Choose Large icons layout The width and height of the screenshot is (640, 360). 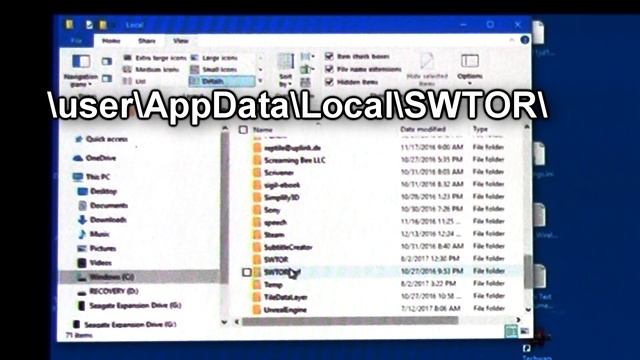[x=214, y=58]
